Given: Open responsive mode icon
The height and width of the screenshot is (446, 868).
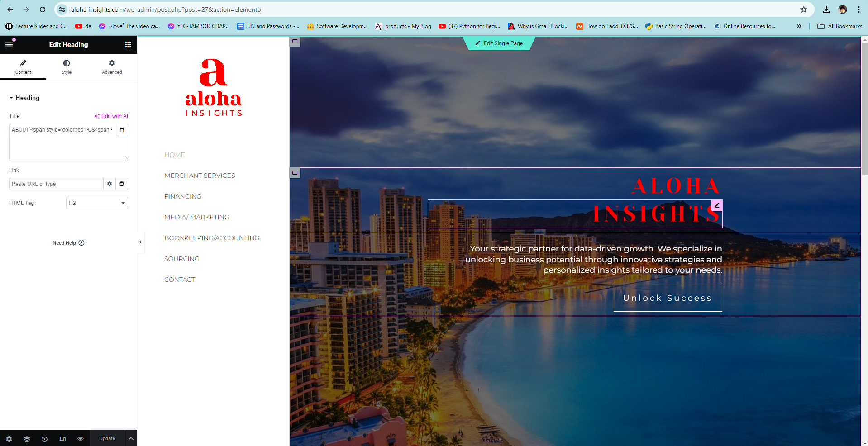Looking at the screenshot, I should click(x=62, y=439).
